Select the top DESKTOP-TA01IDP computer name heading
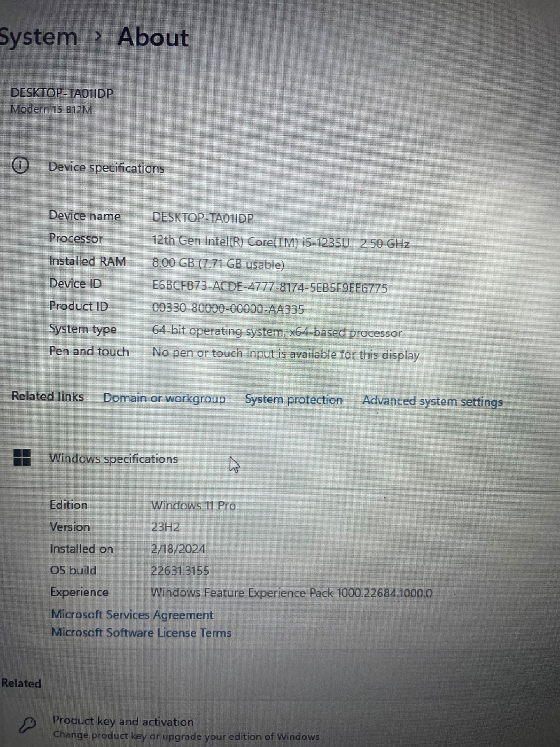The image size is (560, 747). pos(62,93)
